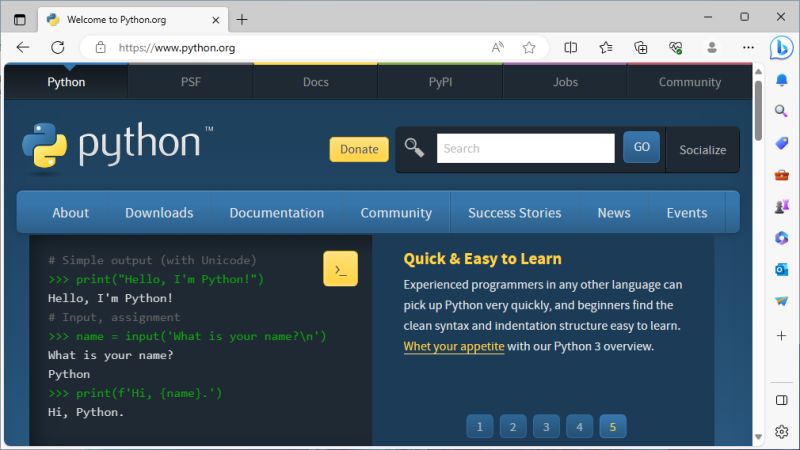This screenshot has width=800, height=450.
Task: Click the vertical scrollbar thumb
Action: coord(758,110)
